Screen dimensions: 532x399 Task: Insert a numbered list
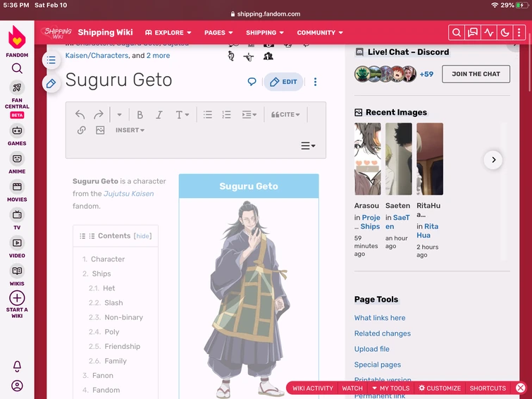click(x=226, y=114)
